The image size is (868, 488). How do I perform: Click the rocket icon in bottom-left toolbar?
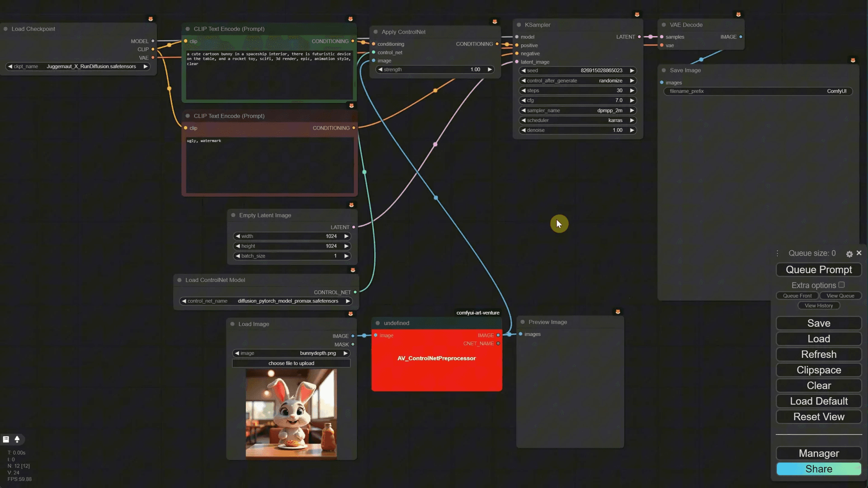(x=17, y=439)
